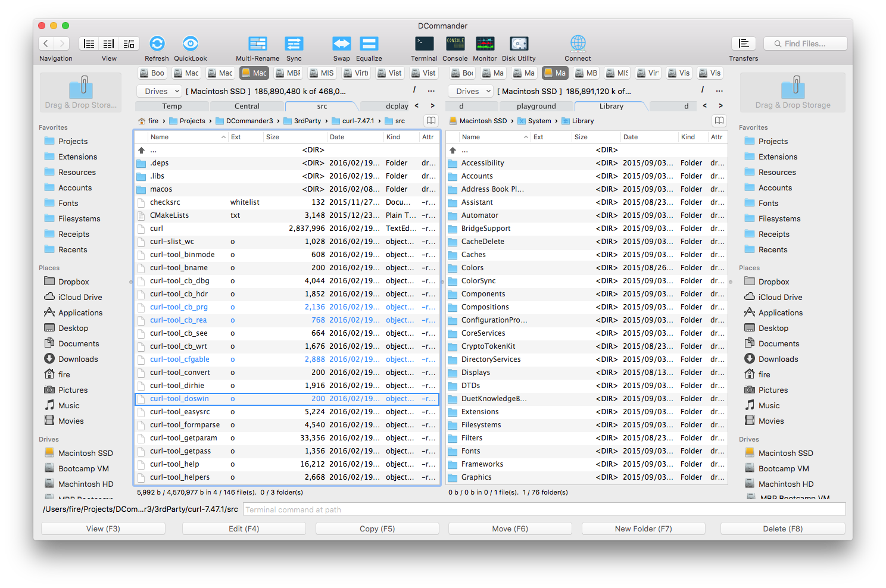This screenshot has width=886, height=588.
Task: Open left panel Drives dropdown
Action: [x=159, y=91]
